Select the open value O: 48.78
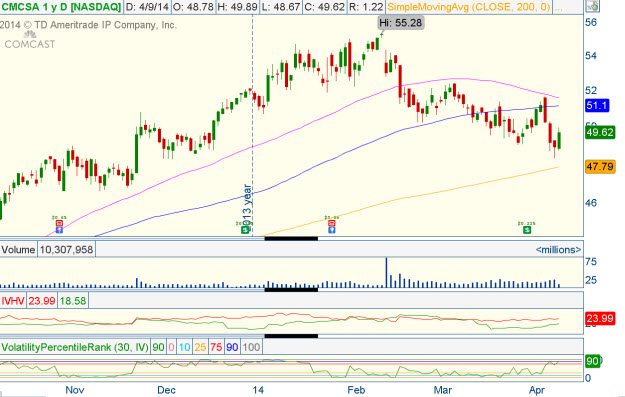This screenshot has height=397, width=625. pyautogui.click(x=193, y=7)
